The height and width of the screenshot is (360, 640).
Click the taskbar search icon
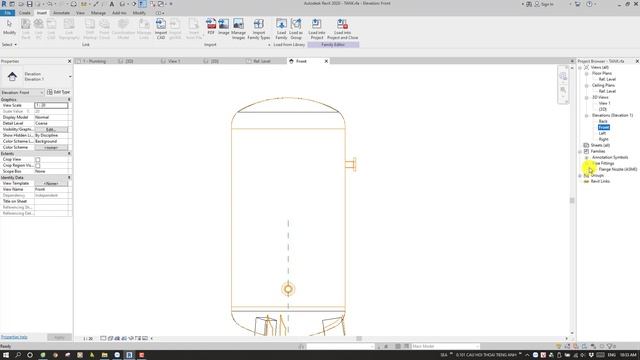tap(18, 355)
